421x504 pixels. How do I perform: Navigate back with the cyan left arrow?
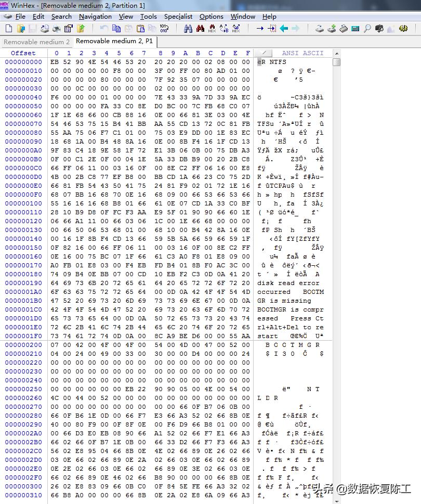284,29
